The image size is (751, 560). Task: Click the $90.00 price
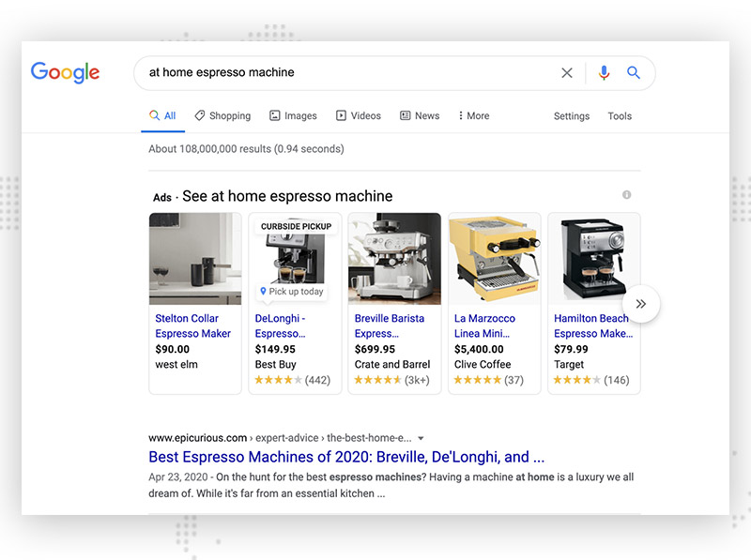[173, 349]
